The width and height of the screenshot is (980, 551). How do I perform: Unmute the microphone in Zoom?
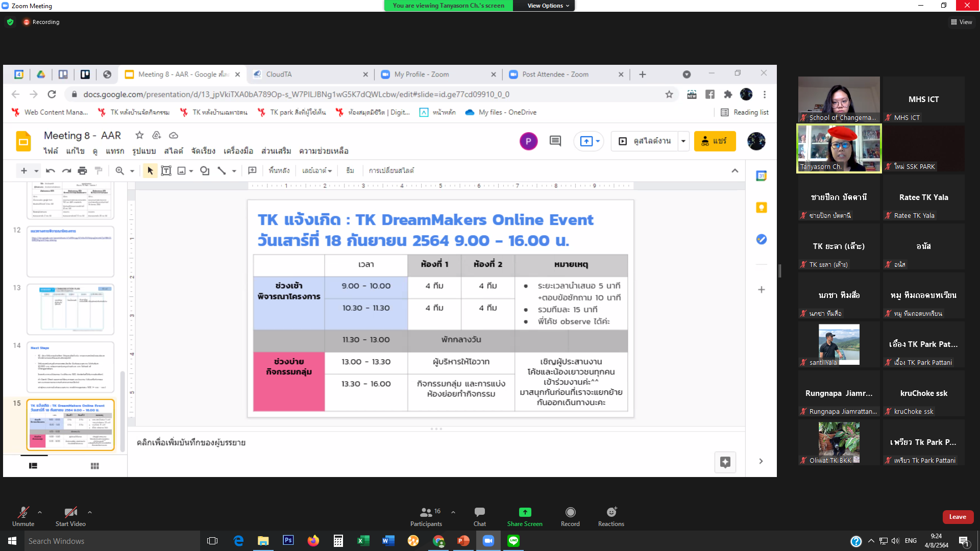pos(23,513)
